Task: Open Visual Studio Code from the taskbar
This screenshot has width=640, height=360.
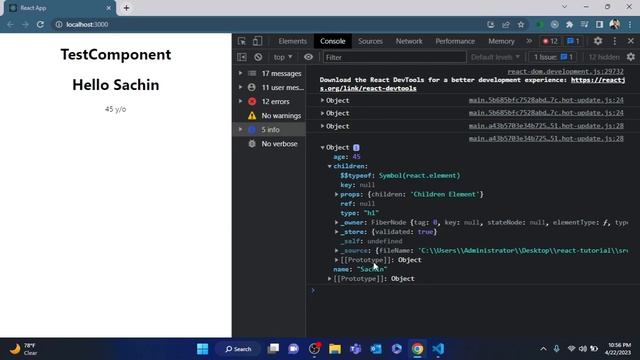Action: point(438,349)
